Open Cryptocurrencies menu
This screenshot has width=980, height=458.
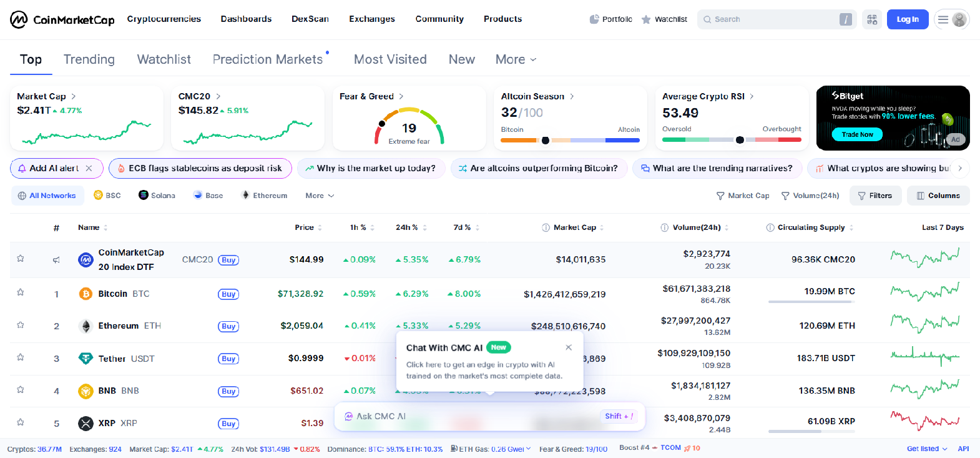[x=164, y=19]
